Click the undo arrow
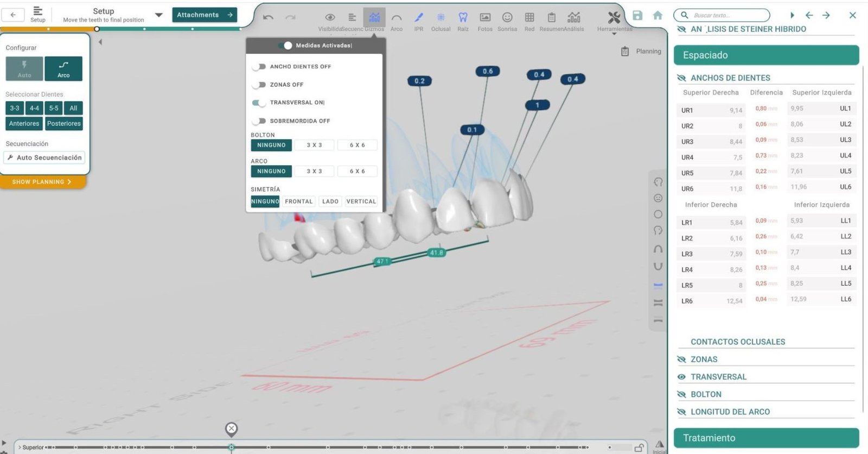Screen dimensions: 868x454 pyautogui.click(x=268, y=17)
